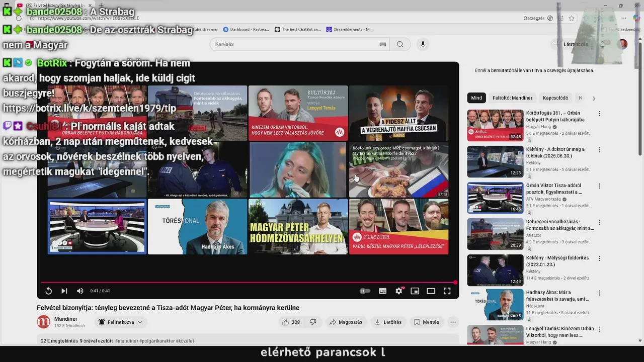Skip to next video in player
Image resolution: width=644 pixels, height=362 pixels.
pyautogui.click(x=64, y=291)
